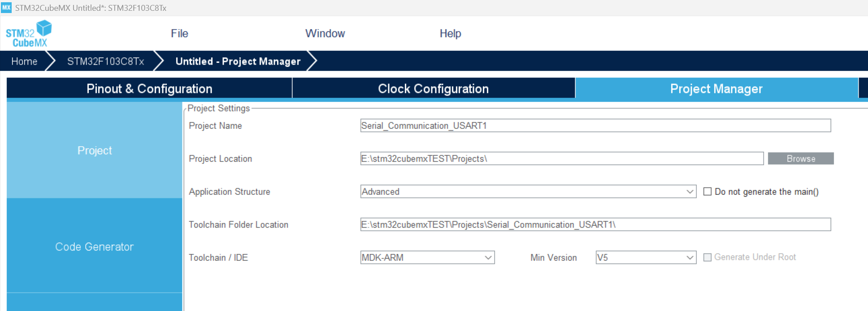
Task: Open the Code Generator side section
Action: coord(95,246)
